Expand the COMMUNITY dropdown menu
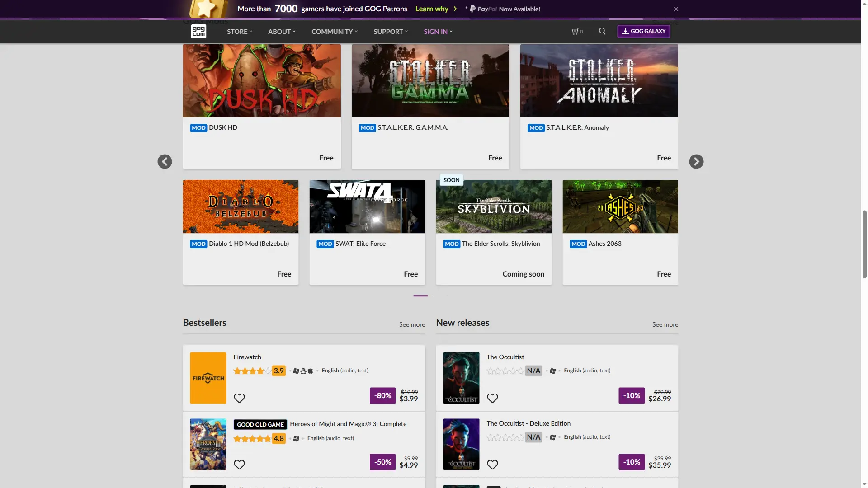The height and width of the screenshot is (488, 868). click(x=334, y=32)
